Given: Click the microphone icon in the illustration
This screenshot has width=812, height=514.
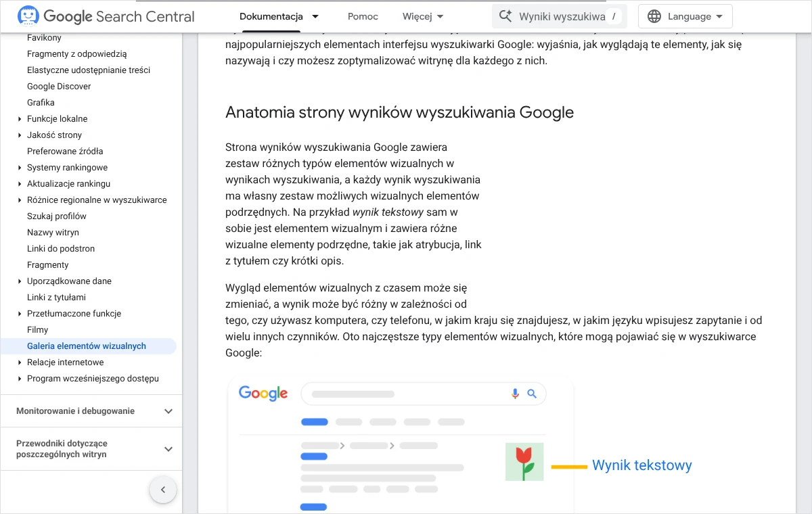Looking at the screenshot, I should coord(515,394).
